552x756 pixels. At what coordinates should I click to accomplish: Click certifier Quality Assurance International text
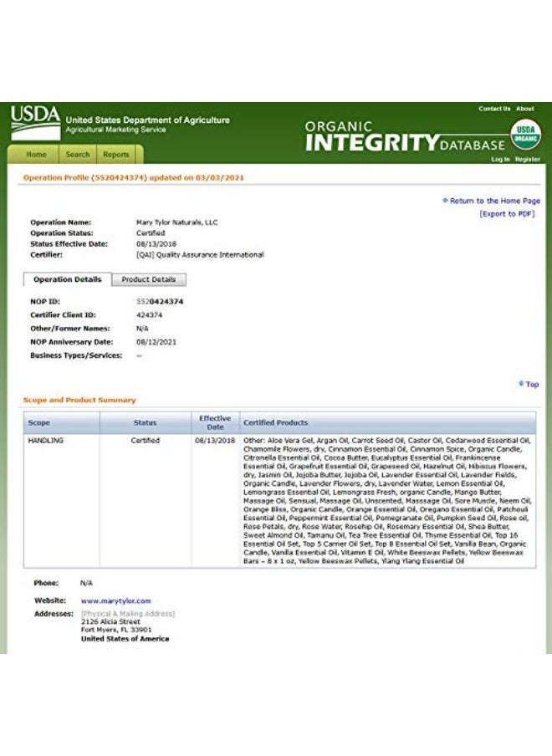[x=200, y=254]
